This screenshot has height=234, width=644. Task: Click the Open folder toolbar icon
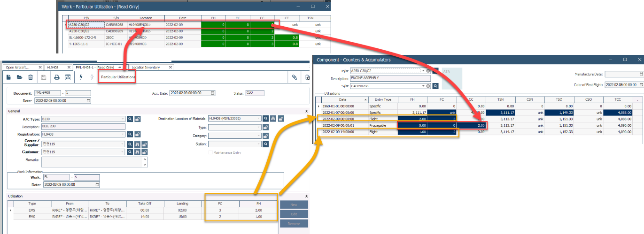pyautogui.click(x=20, y=77)
